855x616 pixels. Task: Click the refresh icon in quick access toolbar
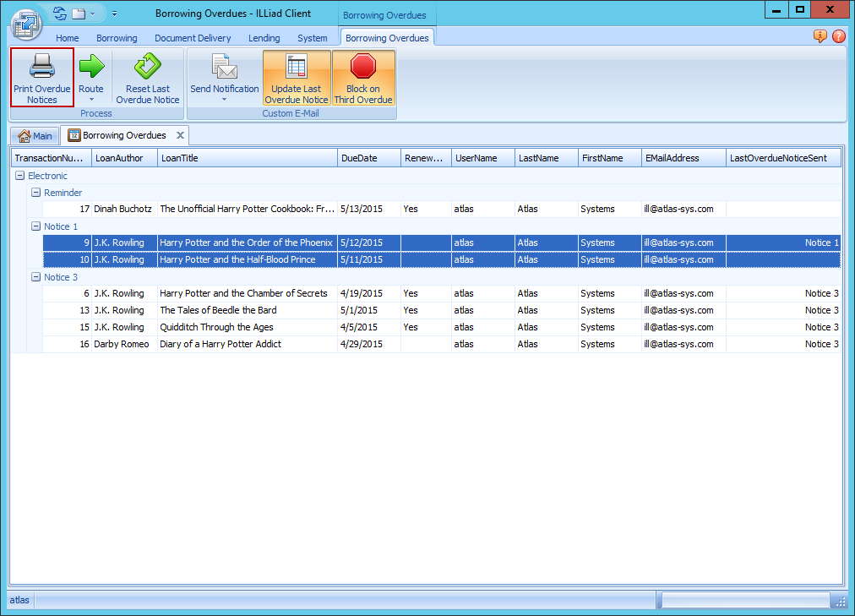(59, 14)
